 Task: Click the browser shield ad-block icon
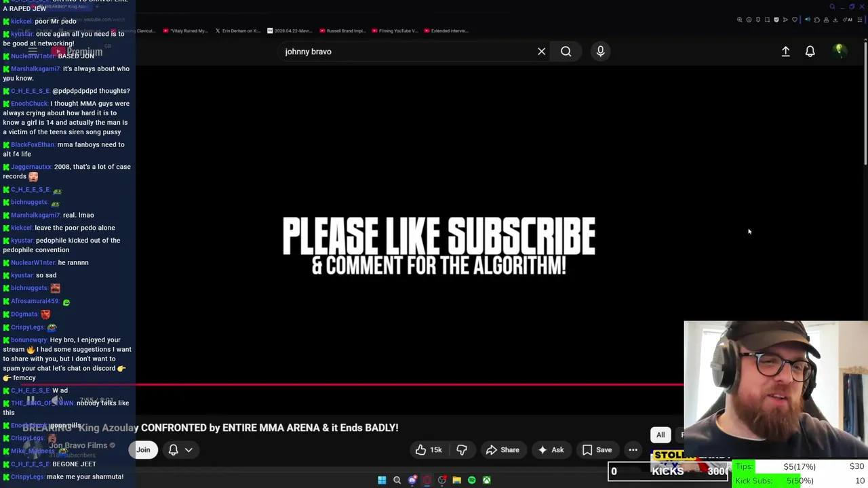pos(776,20)
